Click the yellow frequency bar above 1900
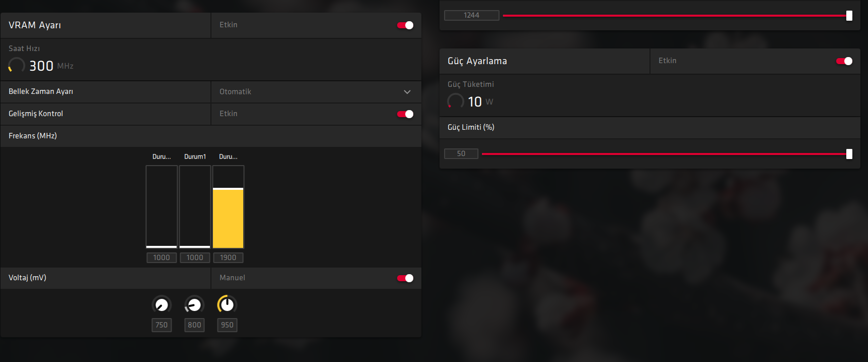 [x=228, y=218]
